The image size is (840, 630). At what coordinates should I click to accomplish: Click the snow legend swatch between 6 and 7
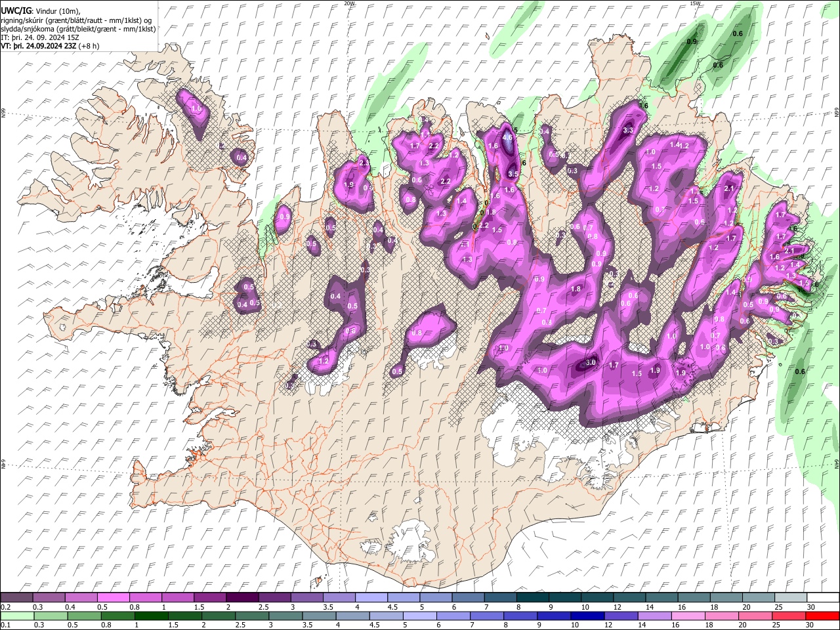(x=469, y=597)
